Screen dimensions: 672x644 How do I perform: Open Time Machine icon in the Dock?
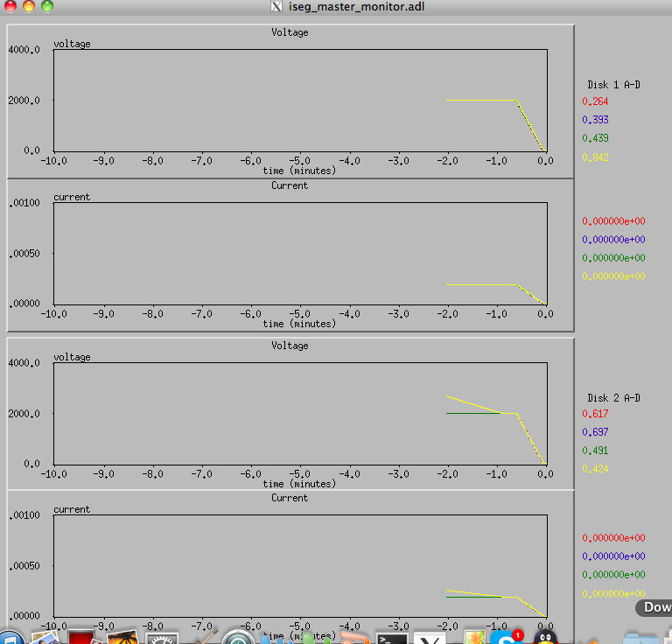pyautogui.click(x=238, y=637)
